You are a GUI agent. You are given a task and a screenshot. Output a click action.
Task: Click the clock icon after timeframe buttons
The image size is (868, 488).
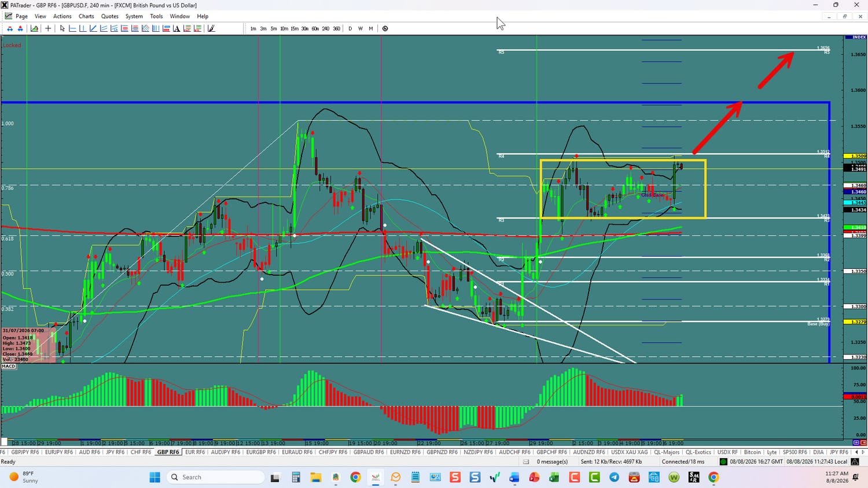coord(385,28)
